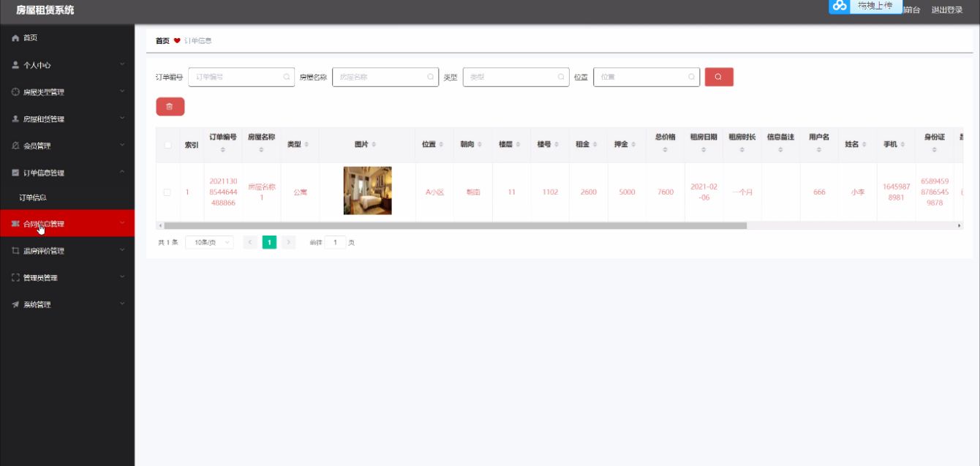Click the icon beside 订单信息管理

pyautogui.click(x=15, y=173)
